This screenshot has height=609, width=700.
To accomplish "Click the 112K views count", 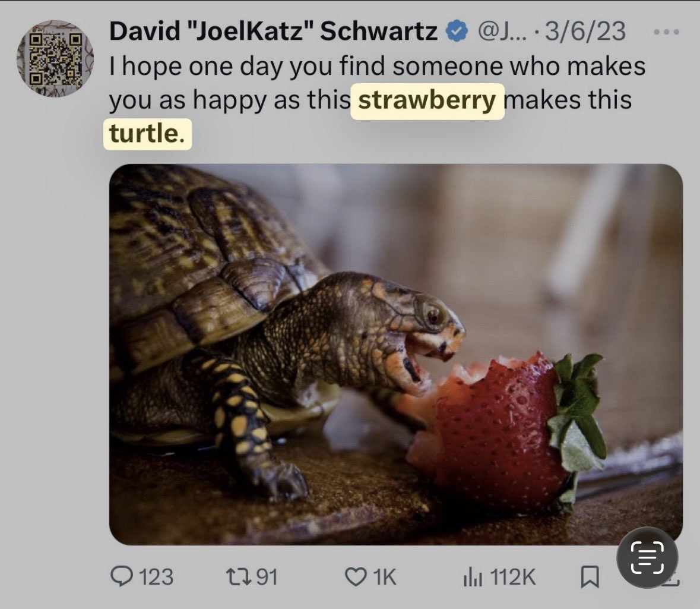I will tap(513, 576).
